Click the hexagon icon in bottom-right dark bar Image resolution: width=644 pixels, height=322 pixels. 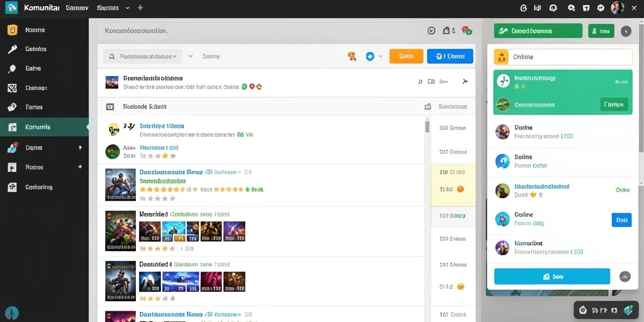pyautogui.click(x=584, y=311)
